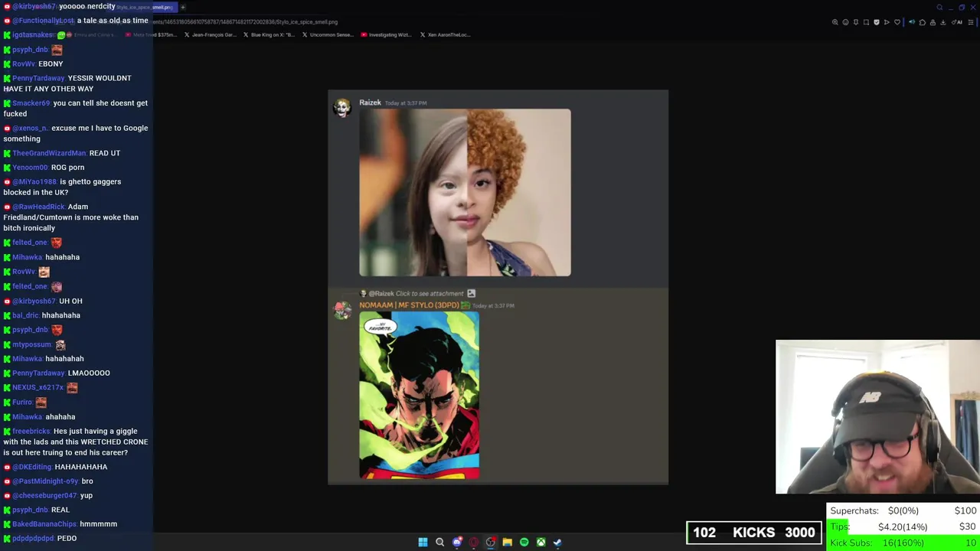Open Xbox app from taskbar

[541, 542]
